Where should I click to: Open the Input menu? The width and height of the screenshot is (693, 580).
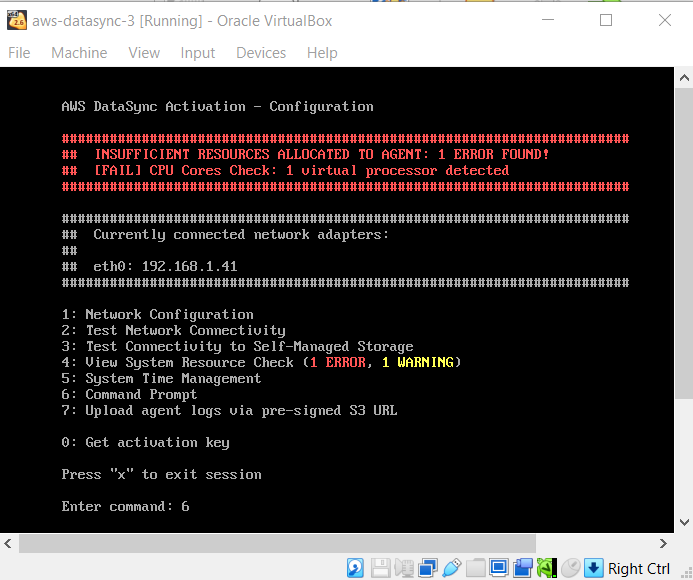(x=198, y=53)
